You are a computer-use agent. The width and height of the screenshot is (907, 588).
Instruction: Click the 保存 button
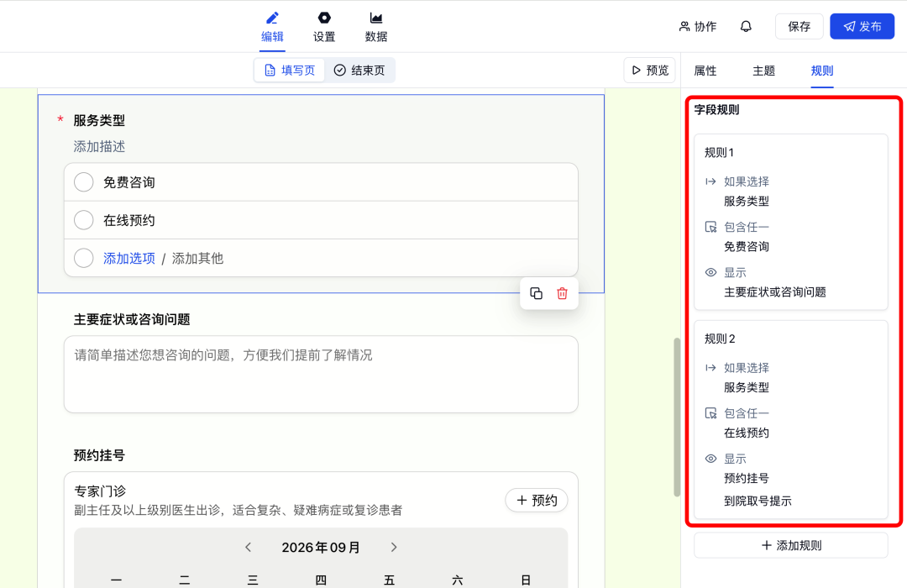tap(799, 27)
